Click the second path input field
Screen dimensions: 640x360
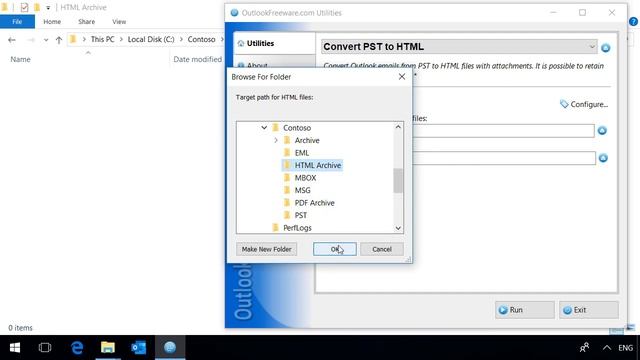click(504, 158)
